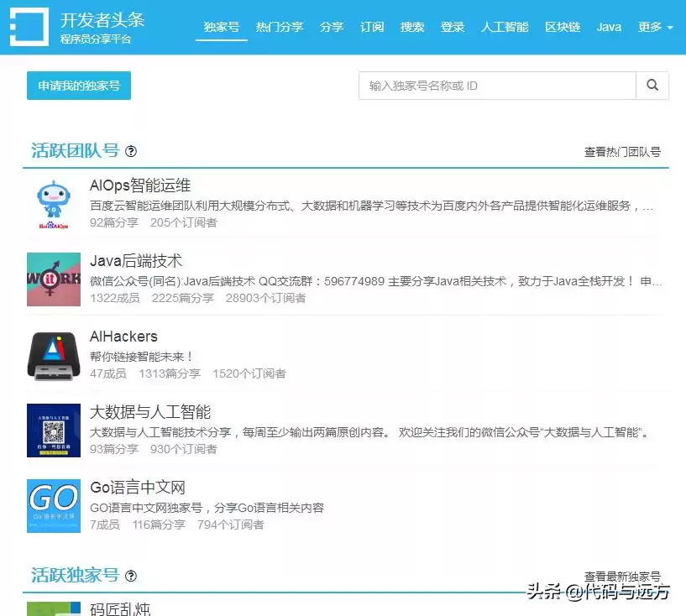Click the 码匠乱炖 thumbnail
Image resolution: width=686 pixels, height=616 pixels.
pos(53,608)
